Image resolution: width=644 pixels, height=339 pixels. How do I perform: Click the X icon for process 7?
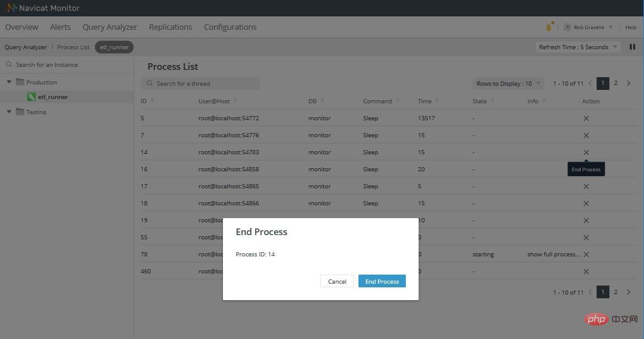(x=586, y=135)
